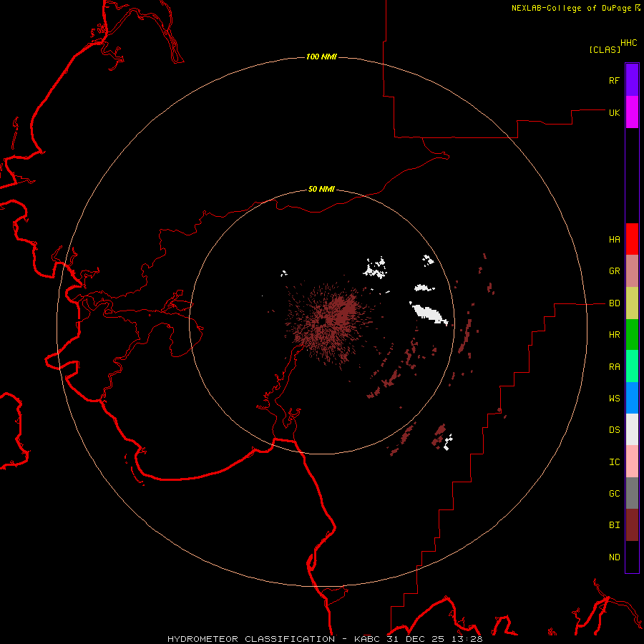Click the 13:28 timestamp text
This screenshot has width=644, height=644.
[467, 639]
